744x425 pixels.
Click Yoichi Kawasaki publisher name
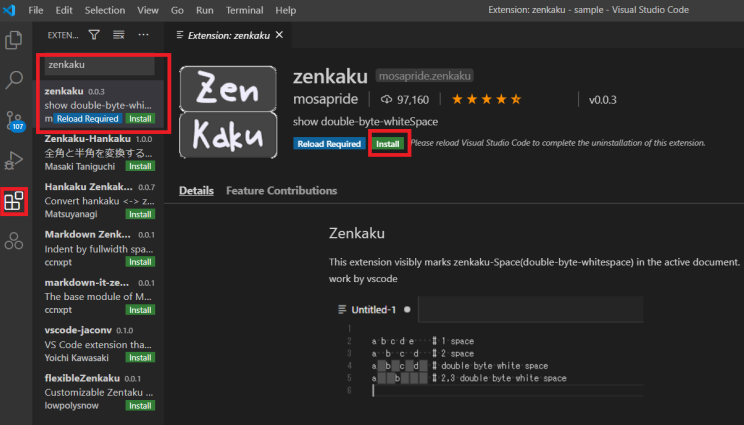click(x=76, y=358)
